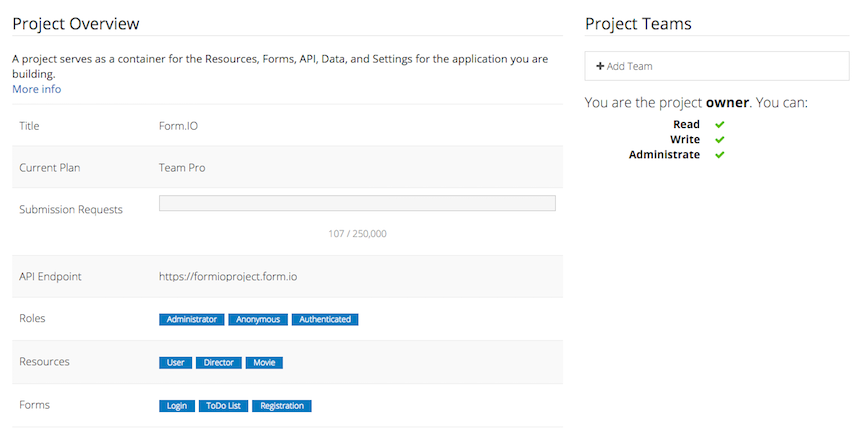
Task: Open the Authenticated role tag
Action: pyautogui.click(x=325, y=320)
